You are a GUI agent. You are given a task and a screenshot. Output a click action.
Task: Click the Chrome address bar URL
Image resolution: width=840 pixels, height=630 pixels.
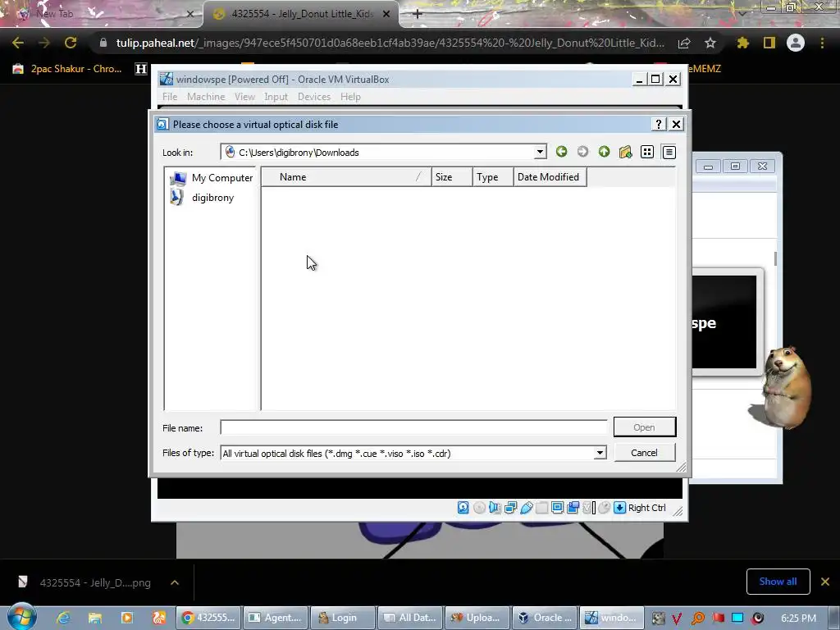pyautogui.click(x=390, y=43)
